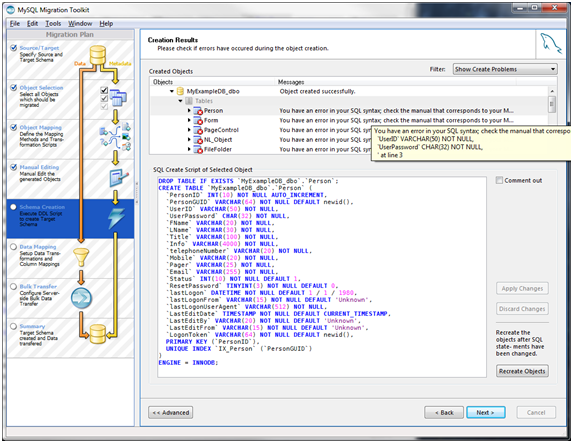Select the PageControl table row text
The width and height of the screenshot is (573, 443).
coord(221,130)
